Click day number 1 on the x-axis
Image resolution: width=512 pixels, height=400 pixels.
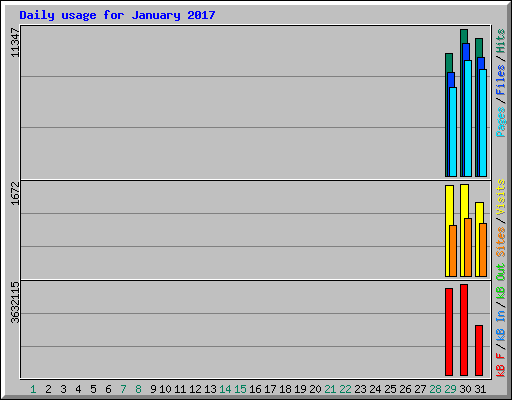[33, 389]
